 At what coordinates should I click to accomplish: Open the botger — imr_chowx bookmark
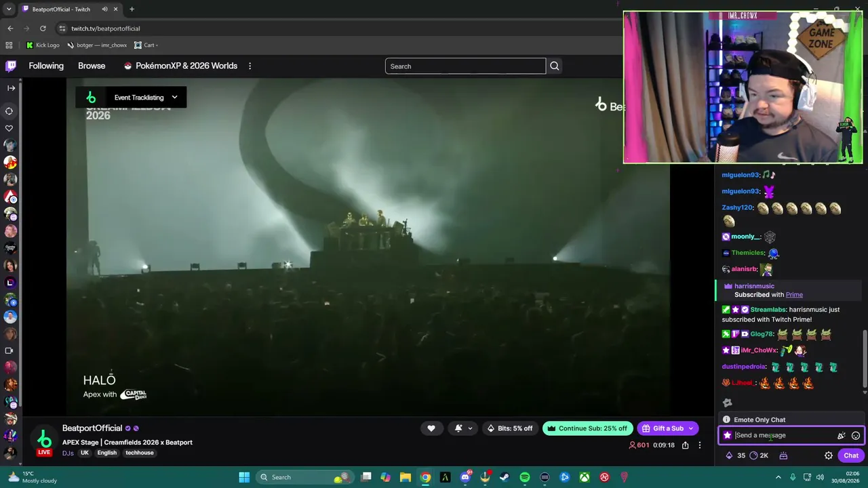tap(97, 45)
